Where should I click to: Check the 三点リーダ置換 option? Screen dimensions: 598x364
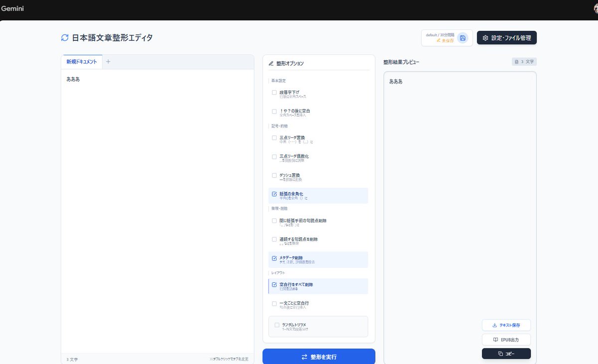coord(274,137)
